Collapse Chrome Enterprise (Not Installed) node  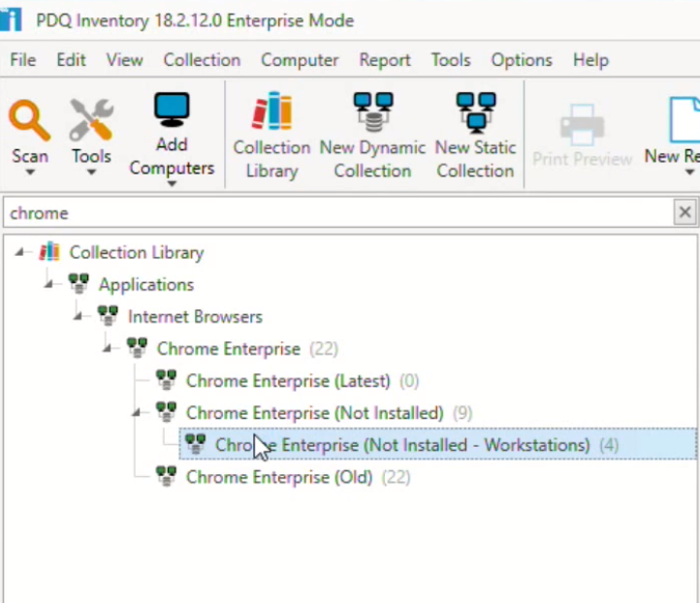(136, 413)
